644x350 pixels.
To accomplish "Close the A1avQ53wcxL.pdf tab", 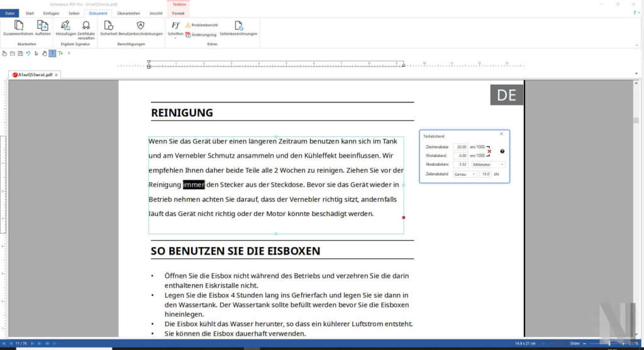I will (56, 75).
